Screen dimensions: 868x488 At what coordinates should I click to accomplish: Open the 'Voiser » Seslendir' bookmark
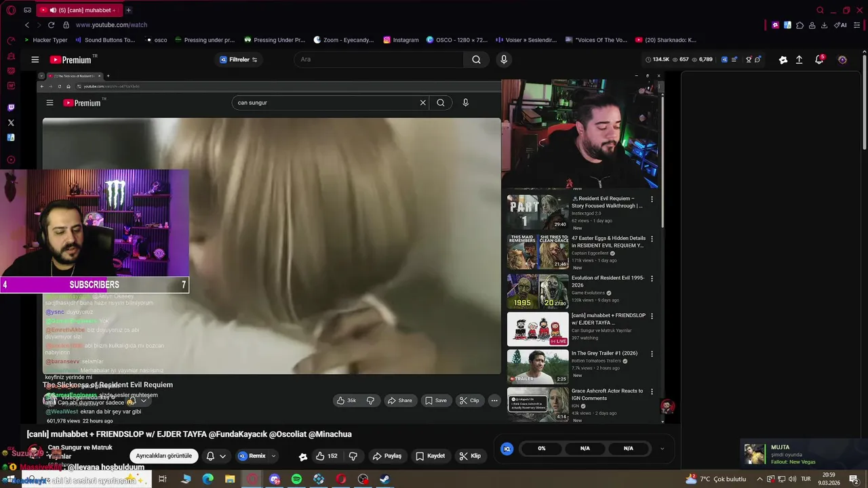[526, 40]
